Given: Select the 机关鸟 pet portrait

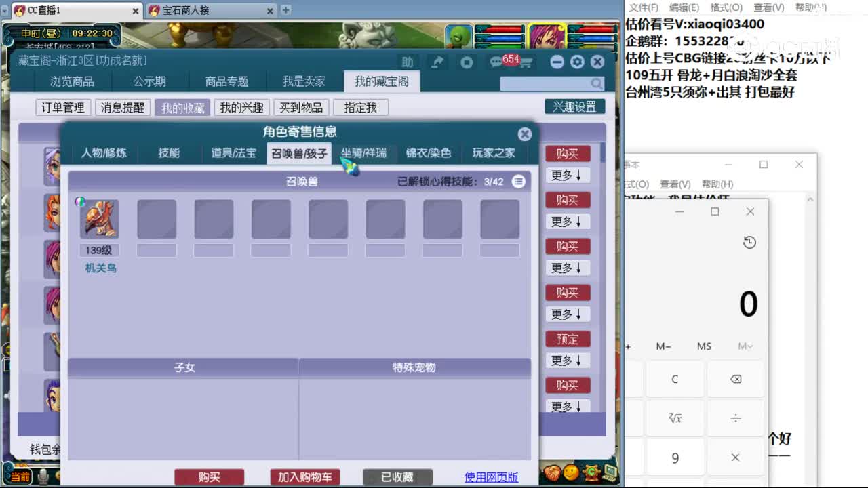Looking at the screenshot, I should pyautogui.click(x=98, y=219).
